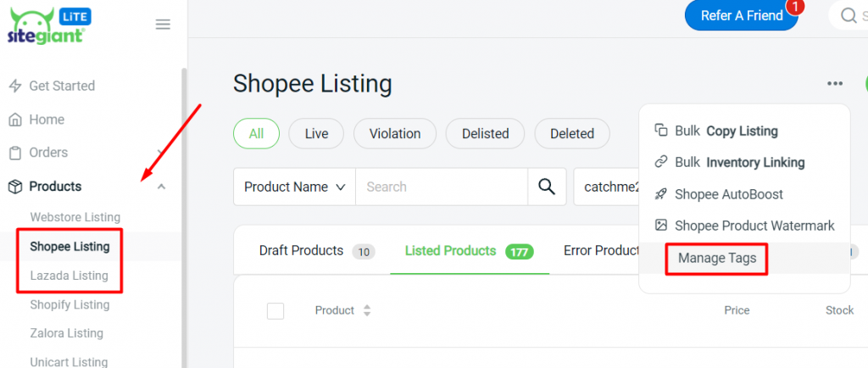The width and height of the screenshot is (868, 368).
Task: Click the hamburger menu icon
Action: [163, 25]
